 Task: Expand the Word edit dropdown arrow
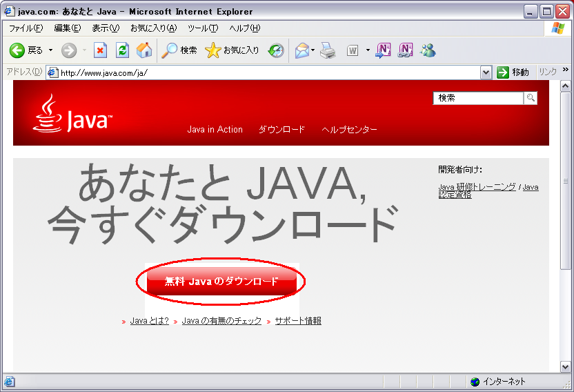(368, 50)
